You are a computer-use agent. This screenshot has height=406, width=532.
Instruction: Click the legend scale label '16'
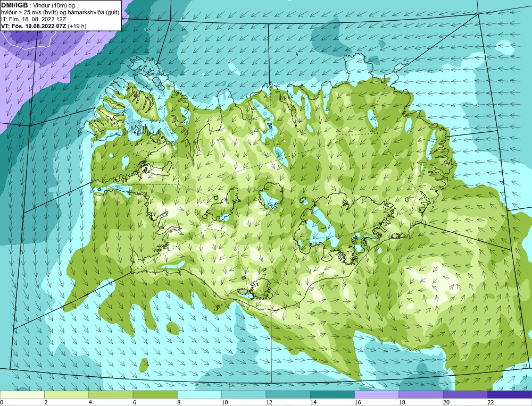(x=358, y=402)
